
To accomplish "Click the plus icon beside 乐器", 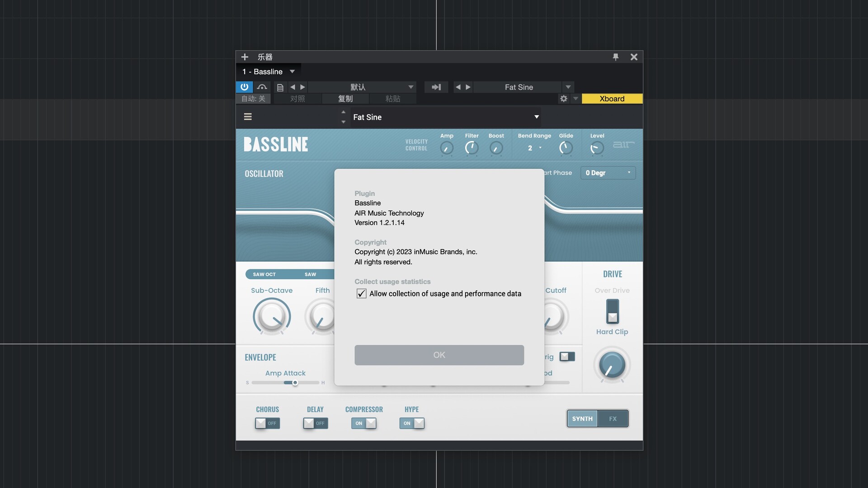I will tap(245, 57).
